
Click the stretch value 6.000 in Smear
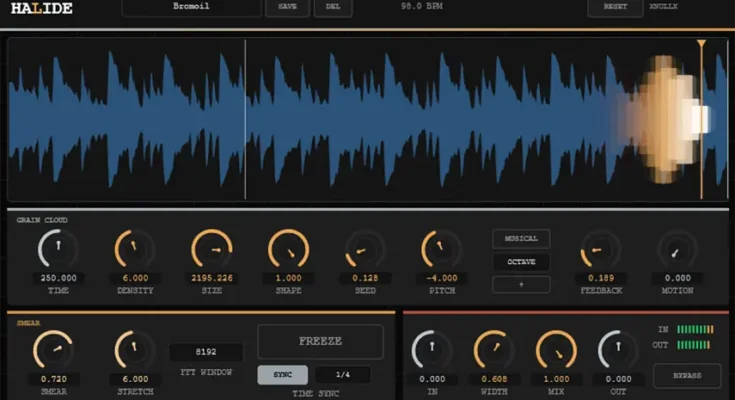click(x=135, y=379)
